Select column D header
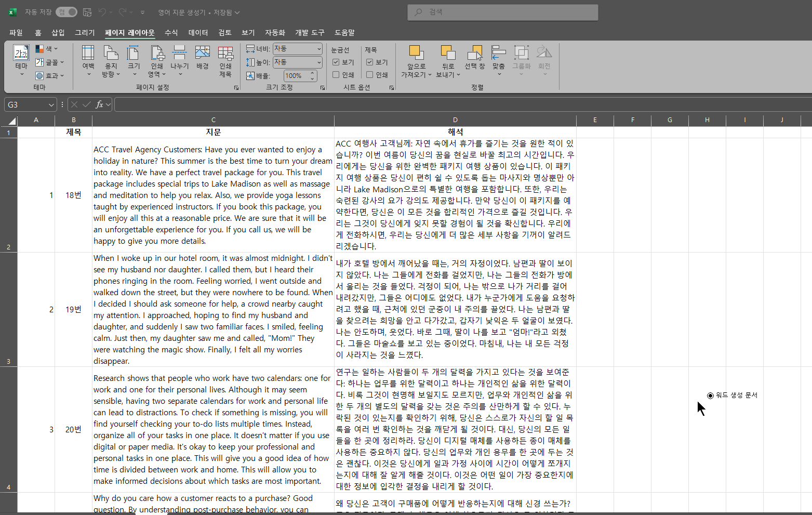The height and width of the screenshot is (515, 812). [456, 120]
